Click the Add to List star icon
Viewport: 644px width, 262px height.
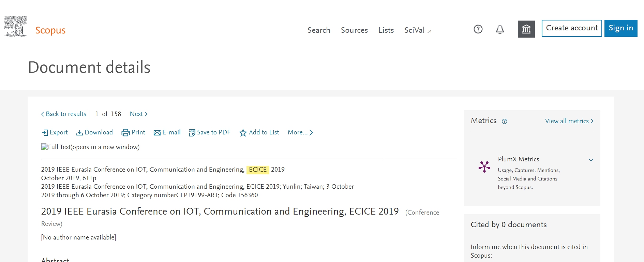pos(243,133)
